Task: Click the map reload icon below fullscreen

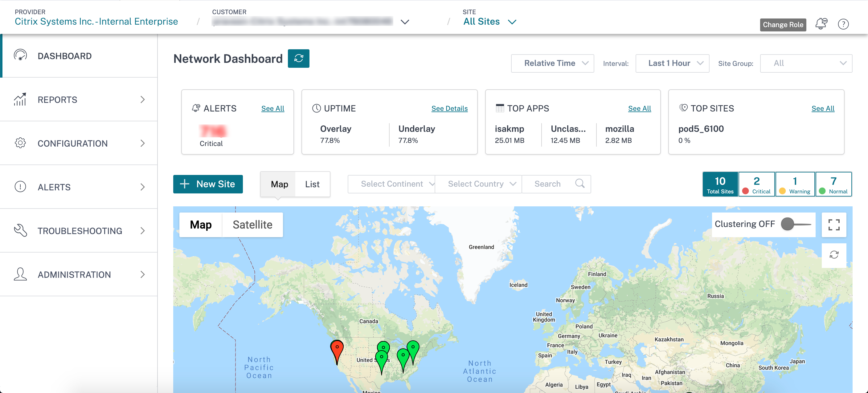Action: click(833, 255)
